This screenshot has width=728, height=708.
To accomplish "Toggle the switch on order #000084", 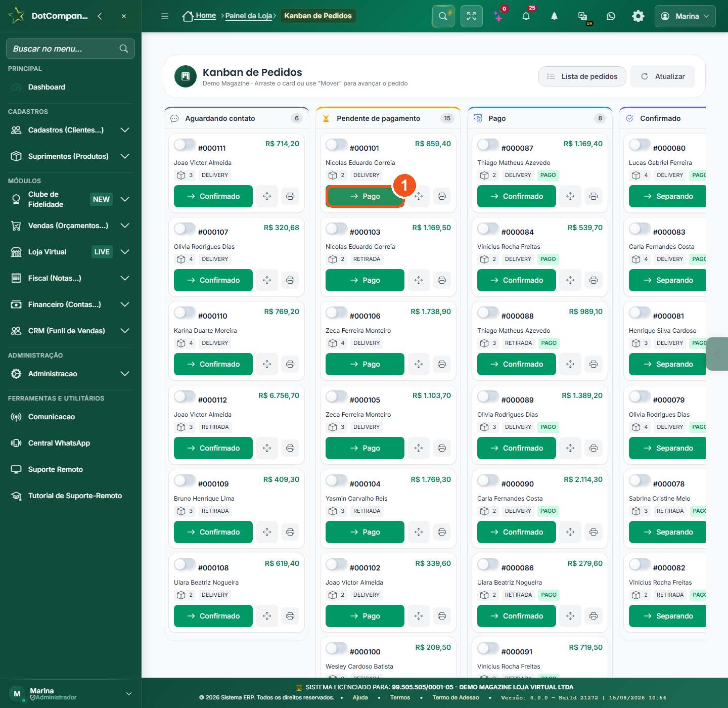I will [488, 229].
